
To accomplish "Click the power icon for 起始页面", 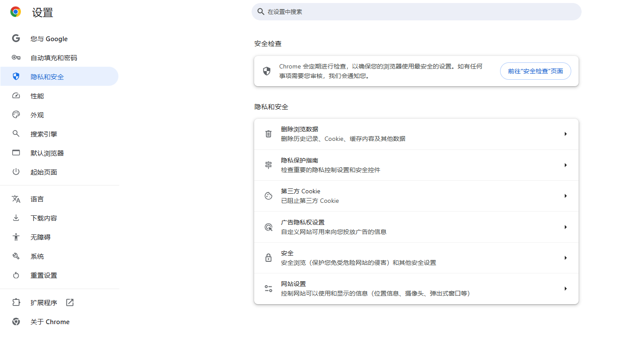I will [x=16, y=172].
